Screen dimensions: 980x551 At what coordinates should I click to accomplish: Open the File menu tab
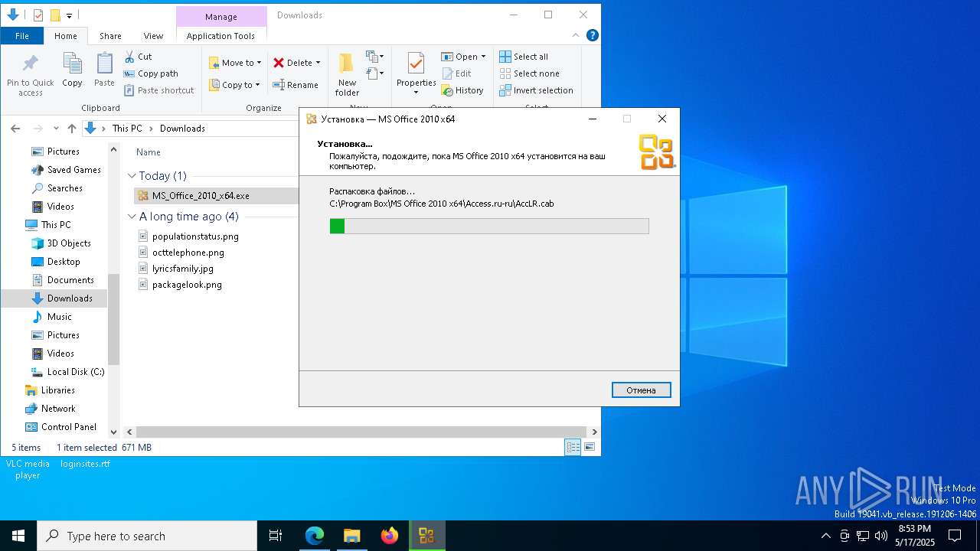tap(22, 36)
